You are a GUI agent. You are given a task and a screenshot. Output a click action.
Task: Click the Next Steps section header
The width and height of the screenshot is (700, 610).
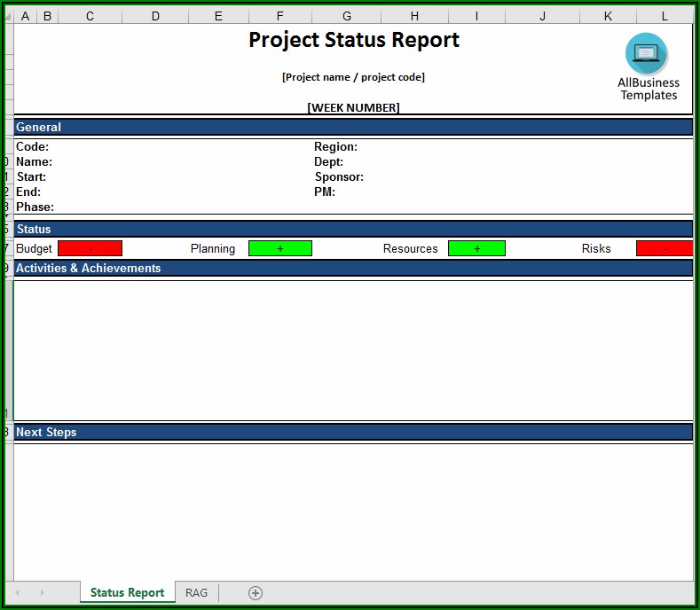coord(46,432)
